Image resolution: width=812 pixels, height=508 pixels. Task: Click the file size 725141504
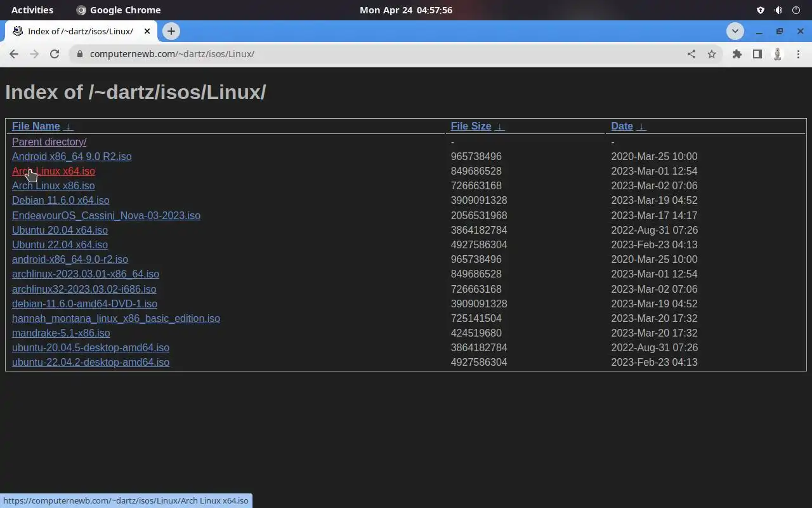tap(476, 318)
